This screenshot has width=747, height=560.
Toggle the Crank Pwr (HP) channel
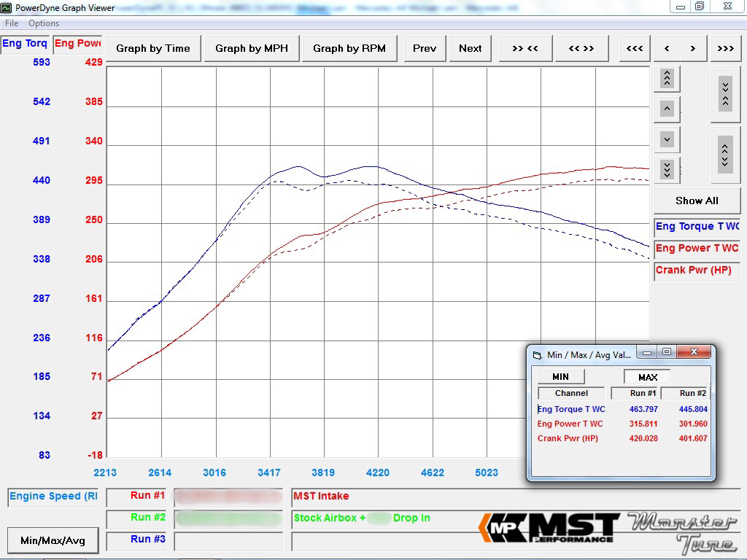pos(697,271)
